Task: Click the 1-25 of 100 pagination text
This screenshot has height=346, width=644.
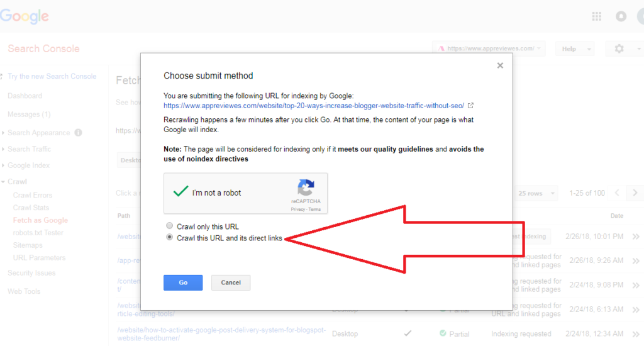Action: pos(587,193)
